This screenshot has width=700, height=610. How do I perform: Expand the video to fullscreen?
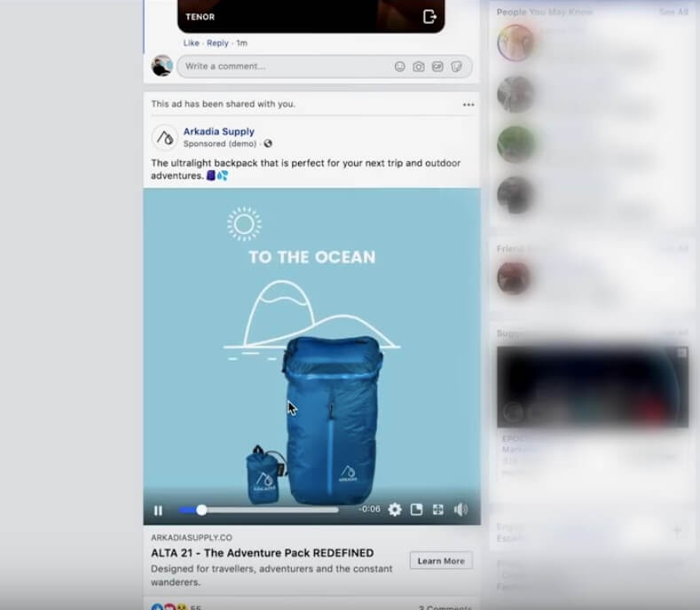(438, 509)
